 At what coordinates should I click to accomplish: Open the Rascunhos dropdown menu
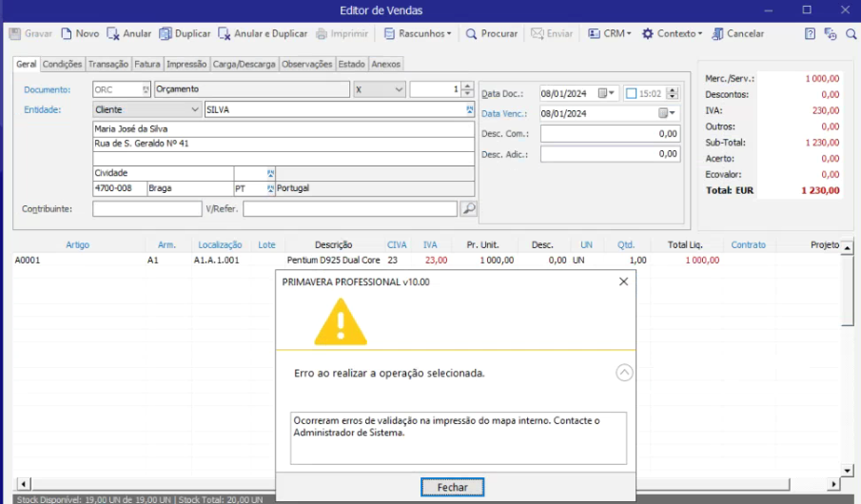coord(418,33)
